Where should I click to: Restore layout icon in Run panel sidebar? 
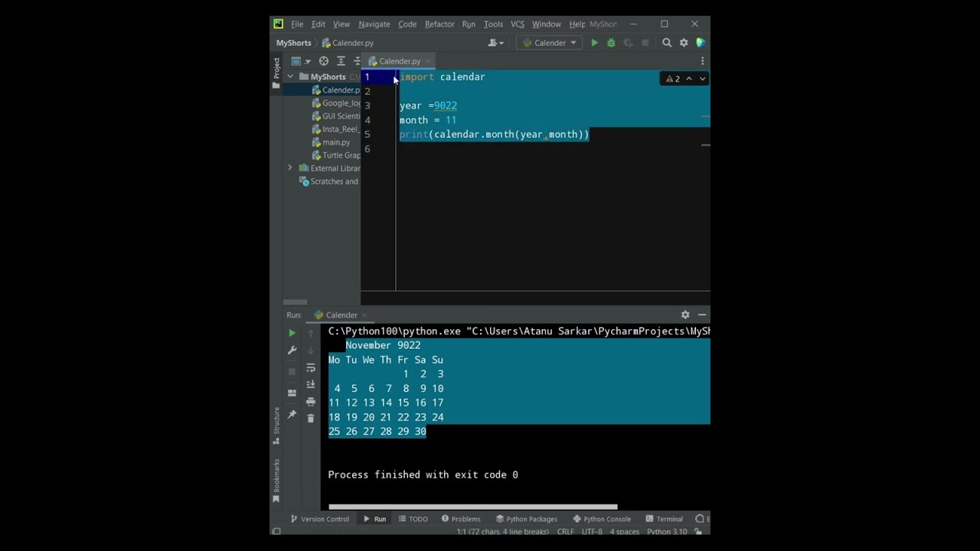[x=292, y=393]
